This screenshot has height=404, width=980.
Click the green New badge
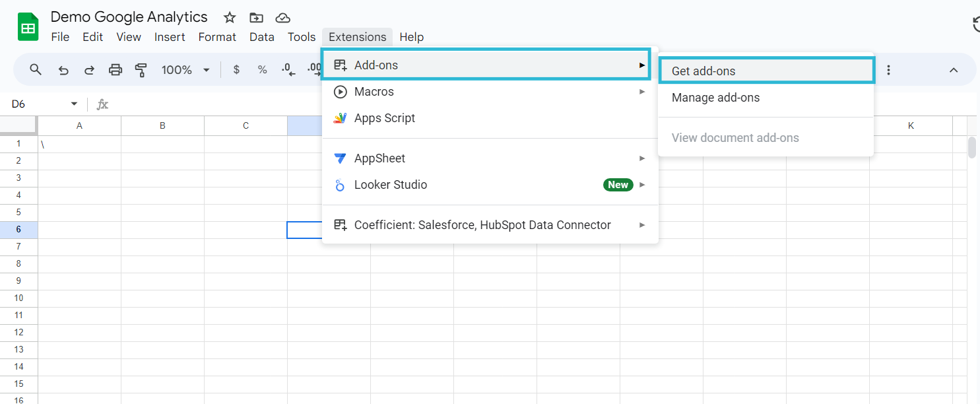coord(618,185)
